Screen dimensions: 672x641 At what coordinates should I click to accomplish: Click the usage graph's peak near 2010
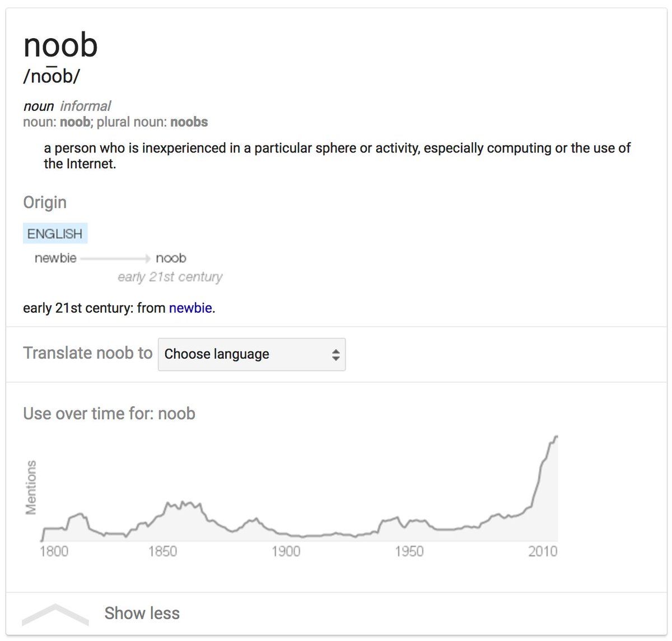click(556, 437)
